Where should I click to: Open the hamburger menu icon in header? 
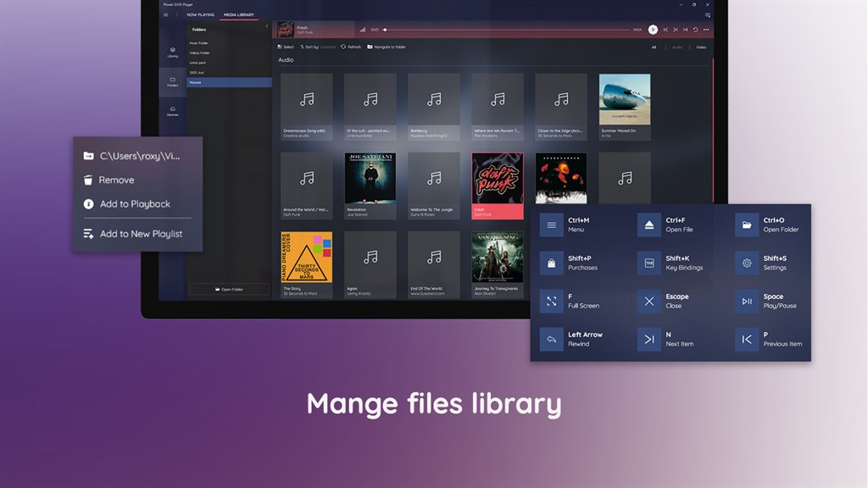tap(165, 15)
